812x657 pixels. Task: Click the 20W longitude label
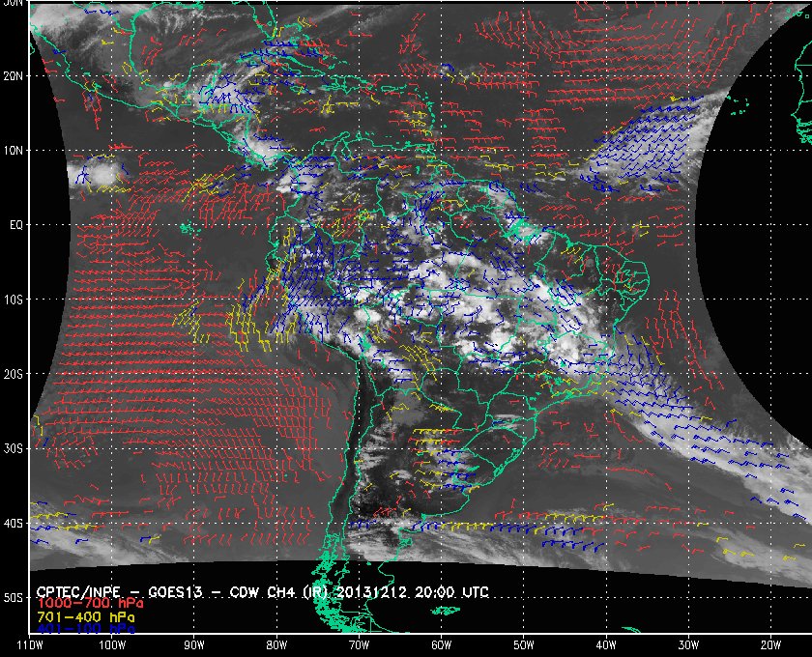click(x=770, y=645)
